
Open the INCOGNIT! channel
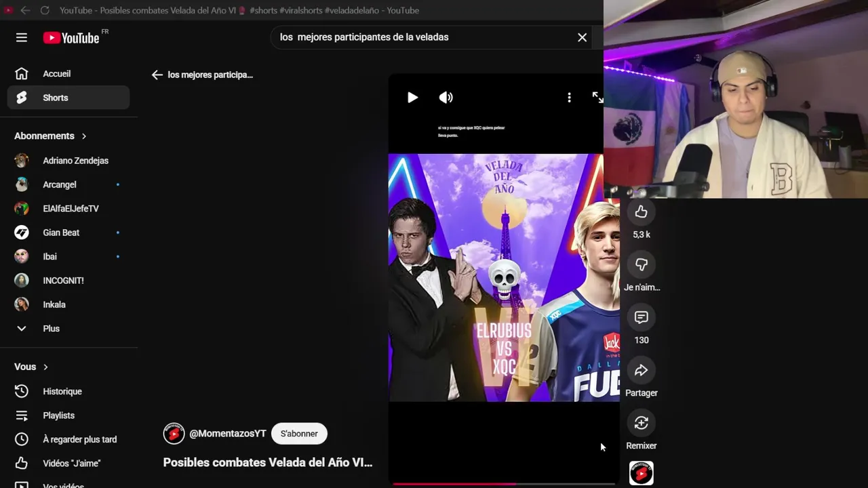(x=68, y=281)
